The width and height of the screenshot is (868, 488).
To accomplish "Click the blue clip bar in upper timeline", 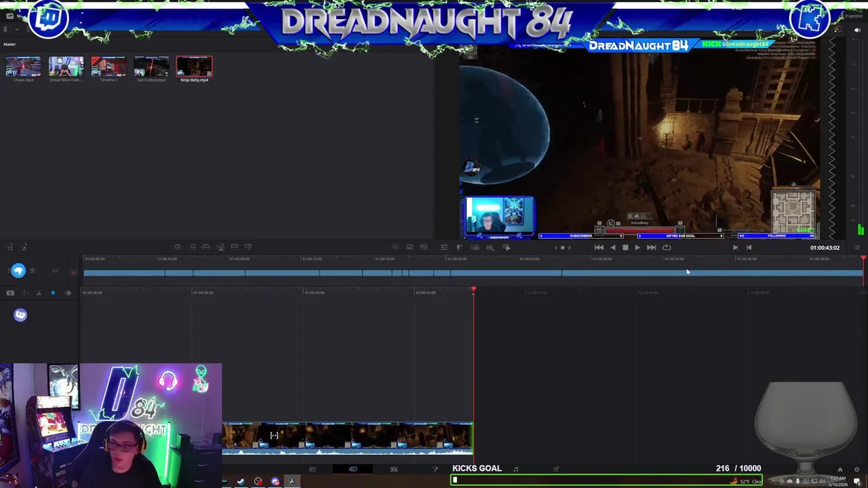I will coord(473,273).
